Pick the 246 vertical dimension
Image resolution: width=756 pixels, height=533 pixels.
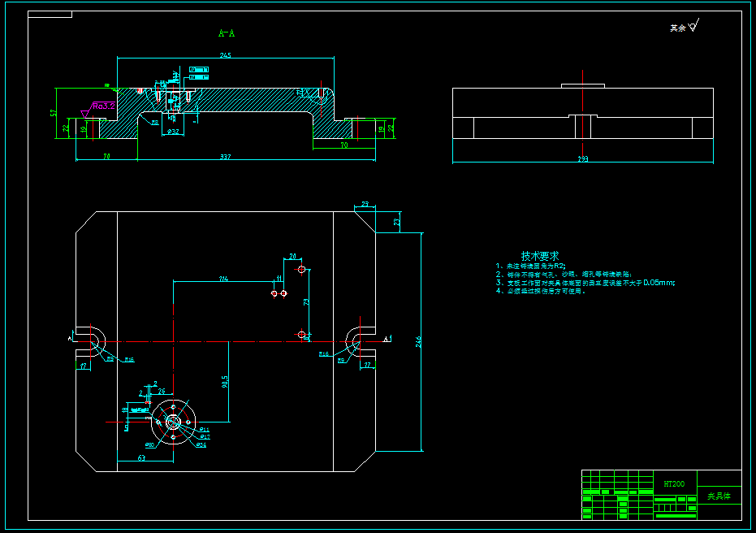tap(418, 342)
